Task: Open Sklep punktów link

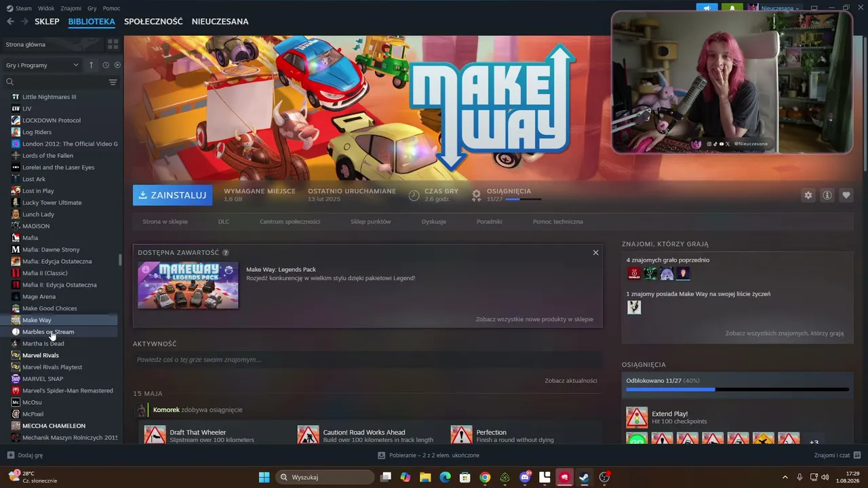Action: click(371, 222)
